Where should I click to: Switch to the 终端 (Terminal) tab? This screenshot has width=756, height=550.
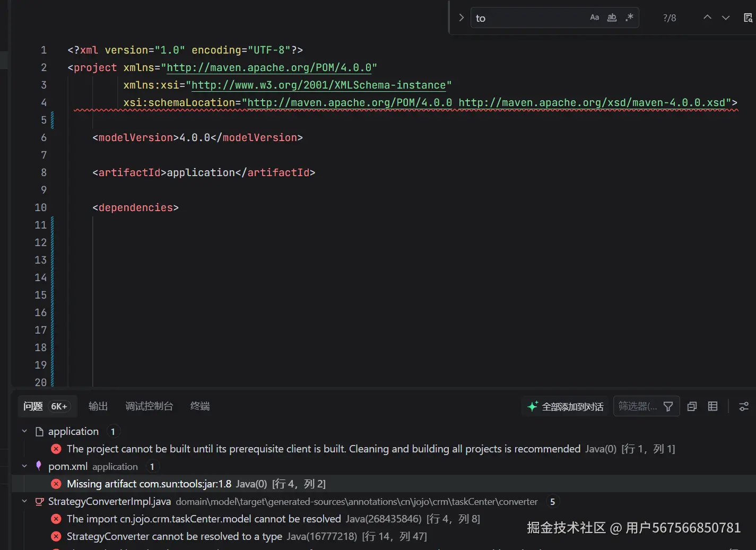pyautogui.click(x=200, y=406)
